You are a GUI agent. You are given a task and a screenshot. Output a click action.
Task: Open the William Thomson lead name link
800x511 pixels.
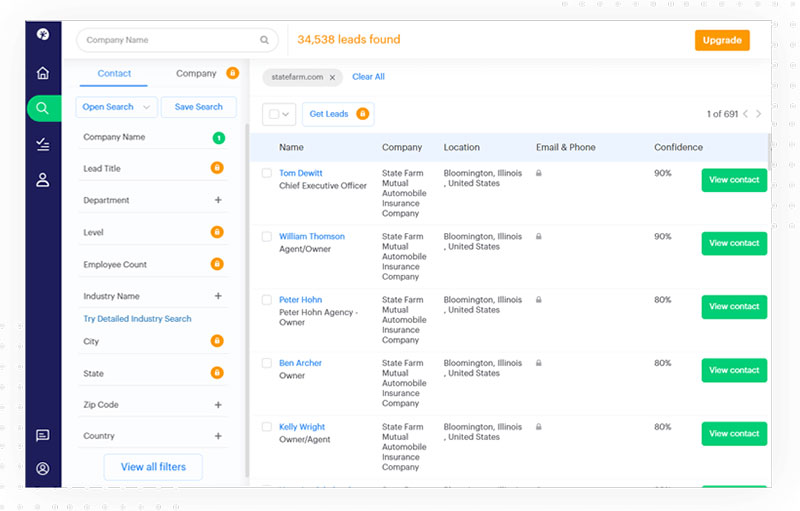coord(312,237)
